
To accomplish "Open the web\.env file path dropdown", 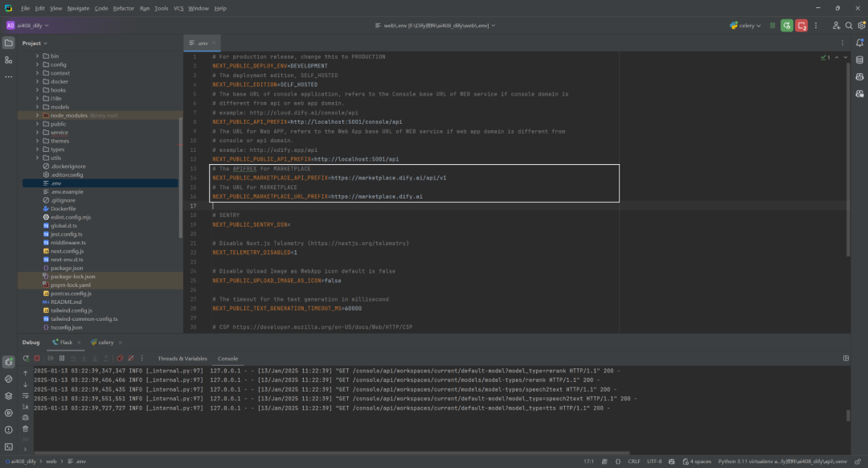I will point(435,26).
